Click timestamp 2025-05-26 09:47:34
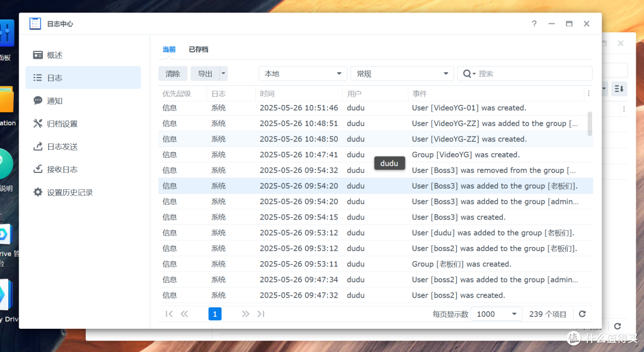The width and height of the screenshot is (644, 352). (299, 280)
